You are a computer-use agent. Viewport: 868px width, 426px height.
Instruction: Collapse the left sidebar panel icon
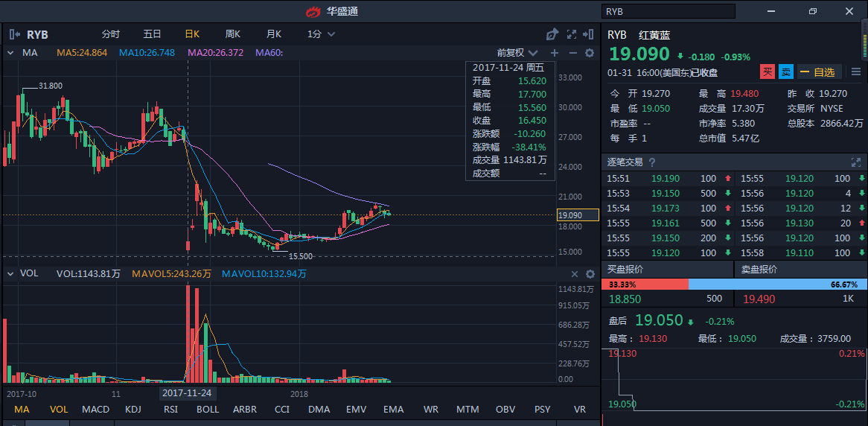pos(15,34)
